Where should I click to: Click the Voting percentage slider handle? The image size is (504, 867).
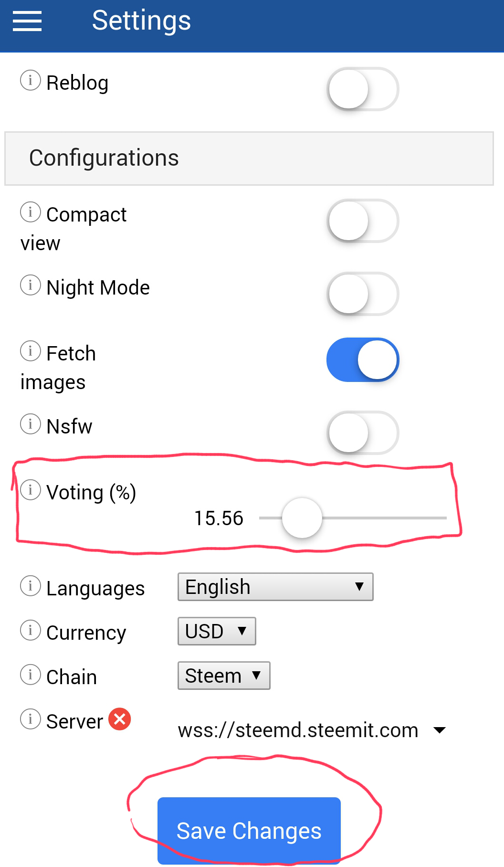coord(302,518)
